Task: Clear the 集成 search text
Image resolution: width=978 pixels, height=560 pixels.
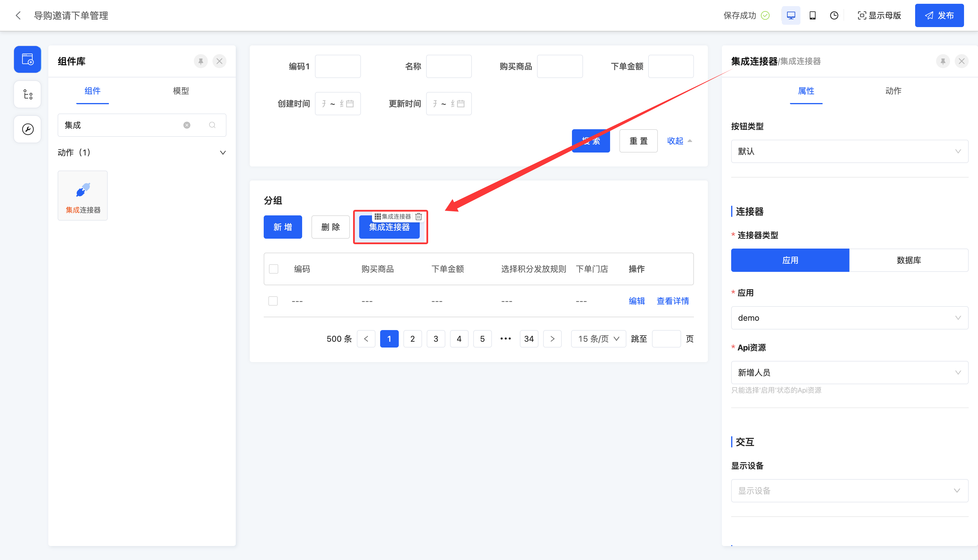Action: tap(187, 125)
